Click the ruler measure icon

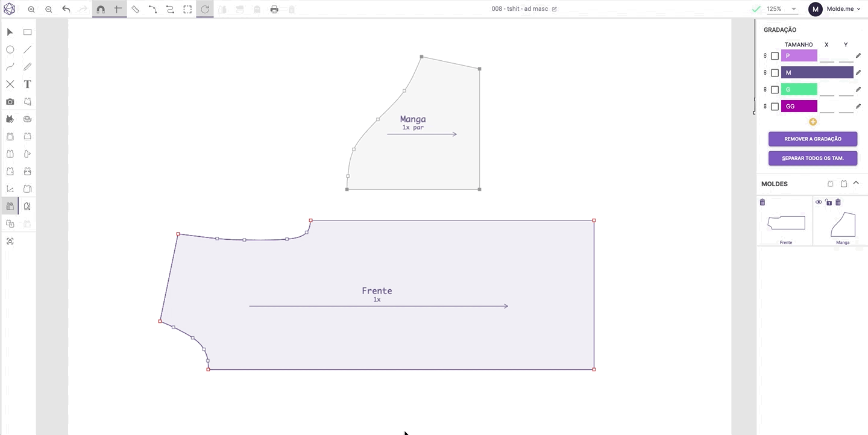136,10
